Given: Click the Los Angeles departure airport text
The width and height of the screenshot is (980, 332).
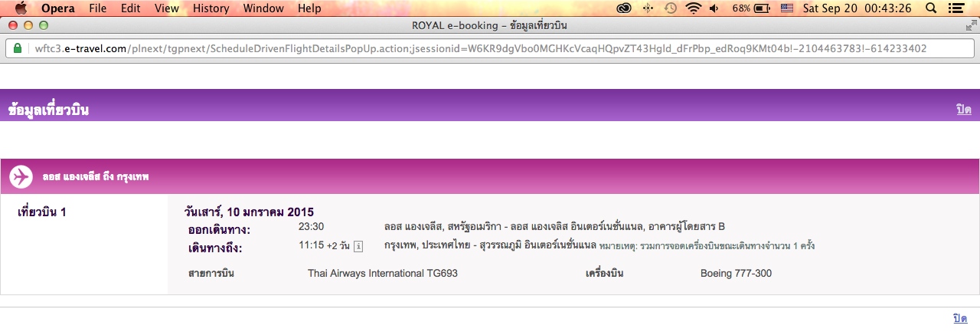Looking at the screenshot, I should 554,227.
